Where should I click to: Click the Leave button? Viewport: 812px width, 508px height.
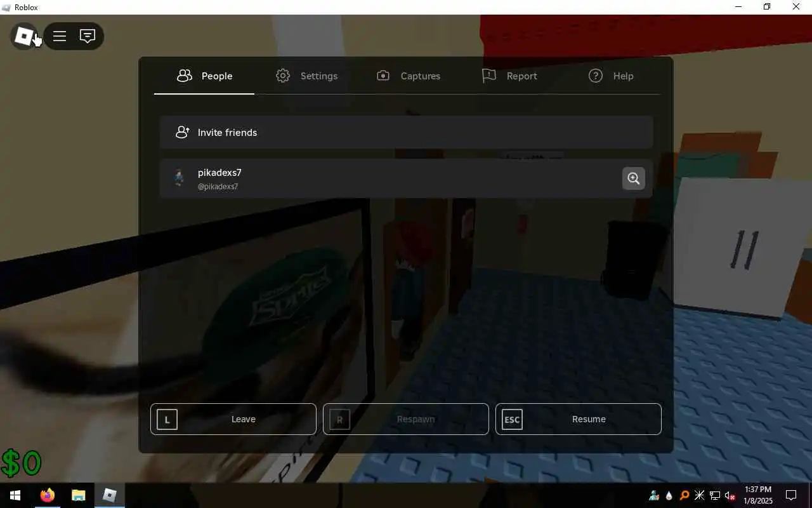click(x=233, y=419)
